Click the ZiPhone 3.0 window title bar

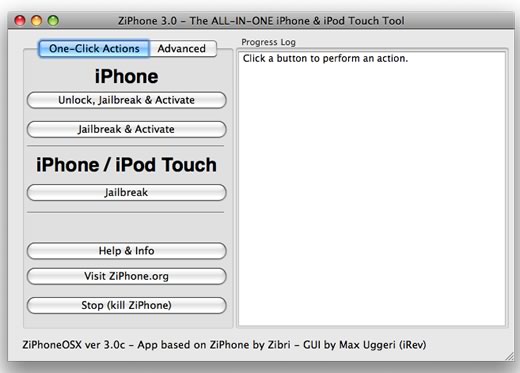(x=261, y=21)
